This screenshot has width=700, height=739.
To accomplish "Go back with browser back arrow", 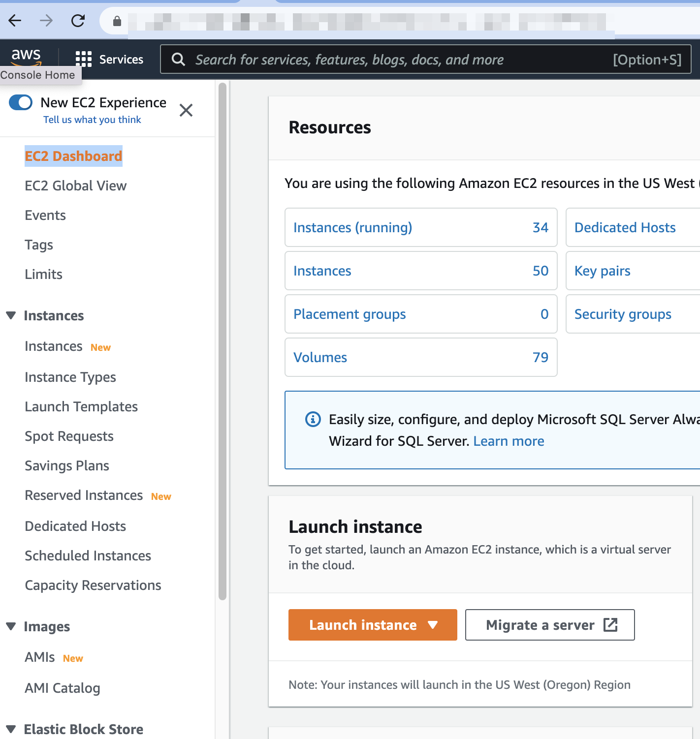I will pyautogui.click(x=15, y=21).
